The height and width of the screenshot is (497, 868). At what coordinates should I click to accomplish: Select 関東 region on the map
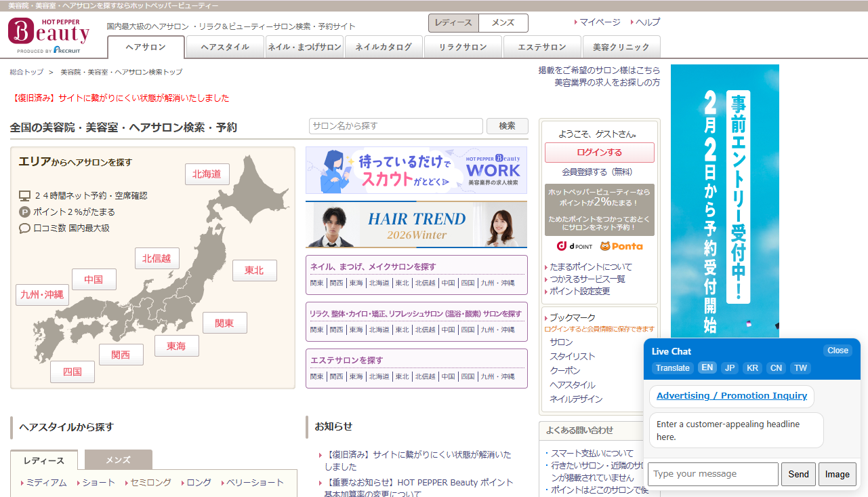click(x=224, y=323)
